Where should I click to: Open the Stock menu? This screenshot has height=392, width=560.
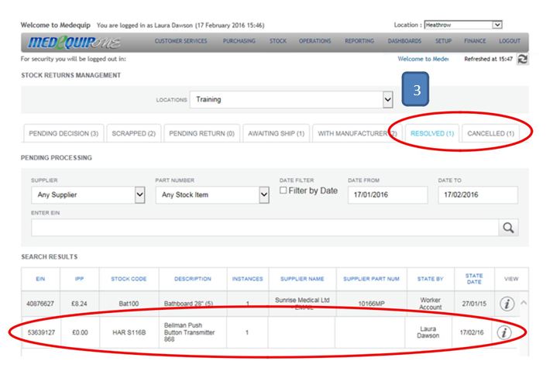click(278, 41)
